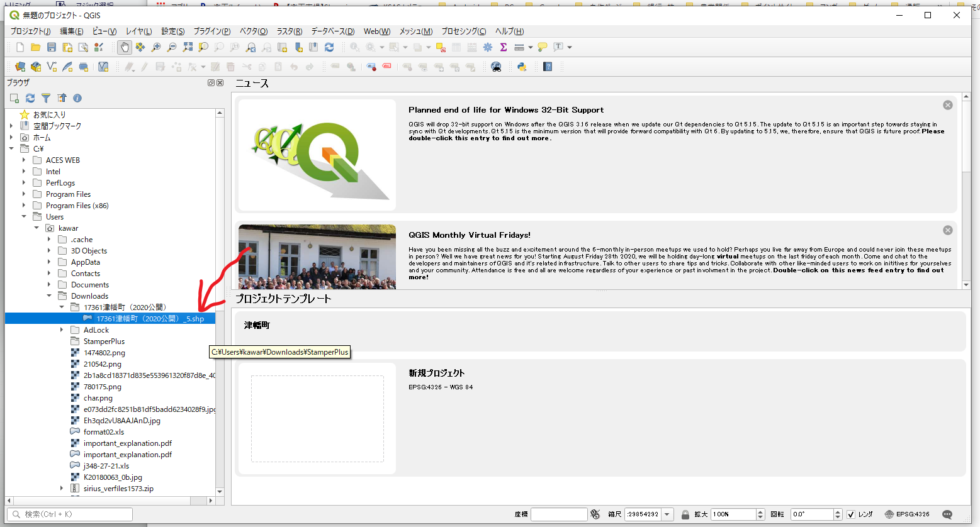This screenshot has height=527, width=980.
Task: Open the ベクタ(O) menu
Action: coord(254,31)
